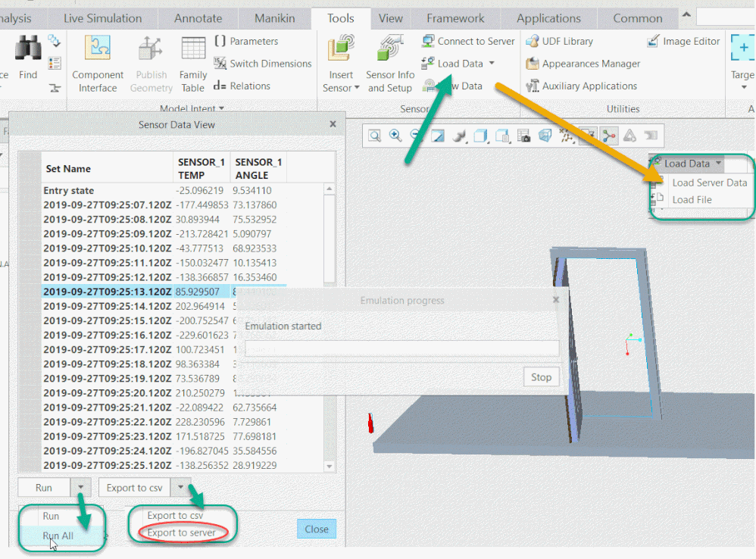Switch to the Framework tab
The image size is (756, 559).
455,18
